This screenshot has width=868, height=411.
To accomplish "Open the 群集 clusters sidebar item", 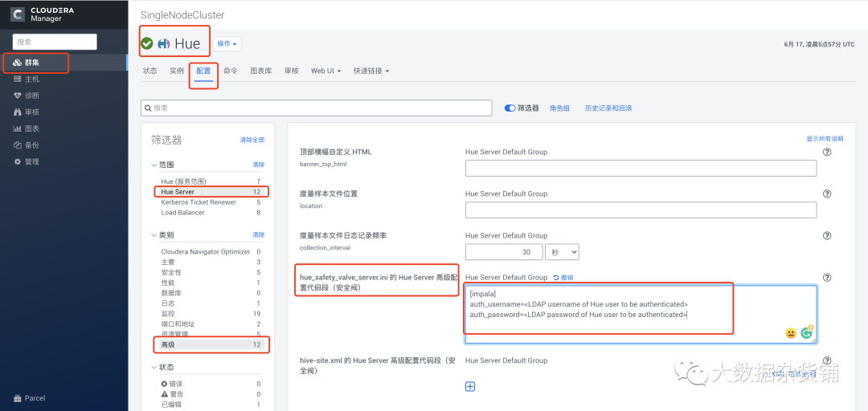I will [x=63, y=63].
